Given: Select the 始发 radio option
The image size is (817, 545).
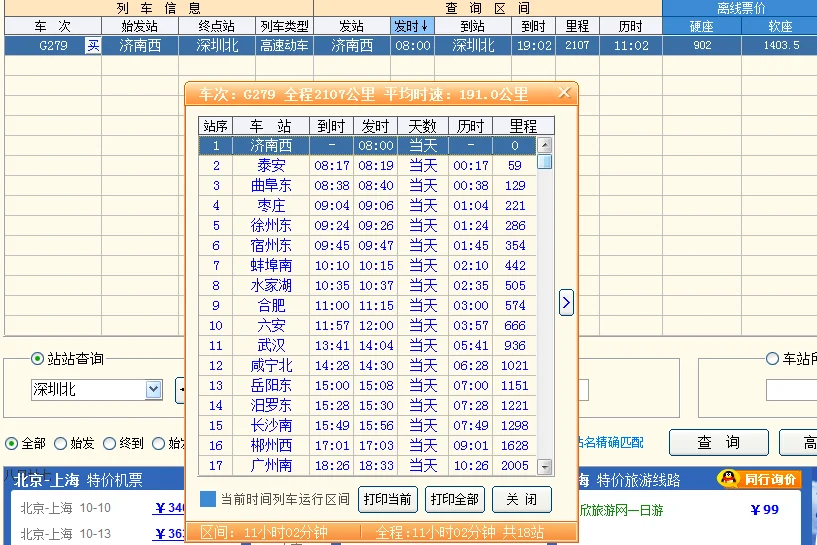Looking at the screenshot, I should [60, 443].
